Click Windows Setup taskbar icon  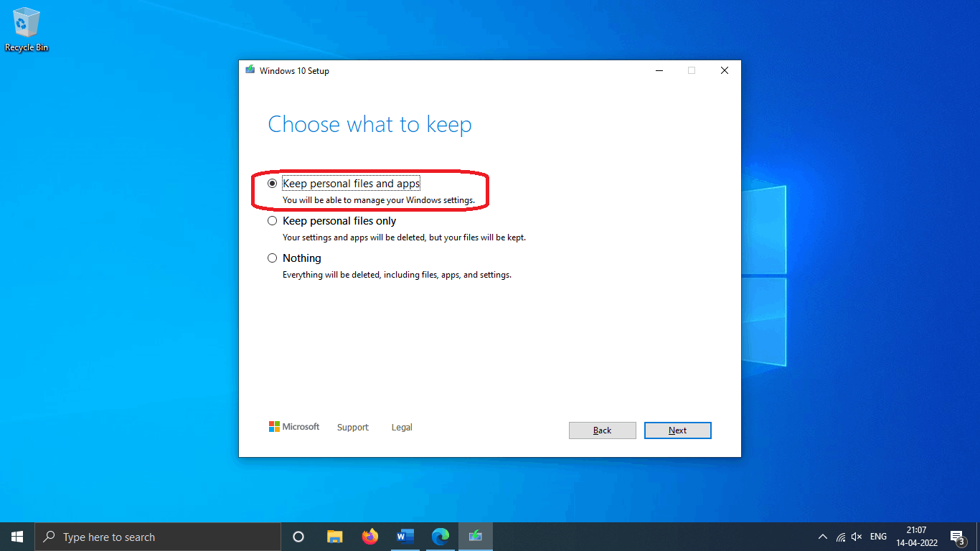pyautogui.click(x=476, y=537)
